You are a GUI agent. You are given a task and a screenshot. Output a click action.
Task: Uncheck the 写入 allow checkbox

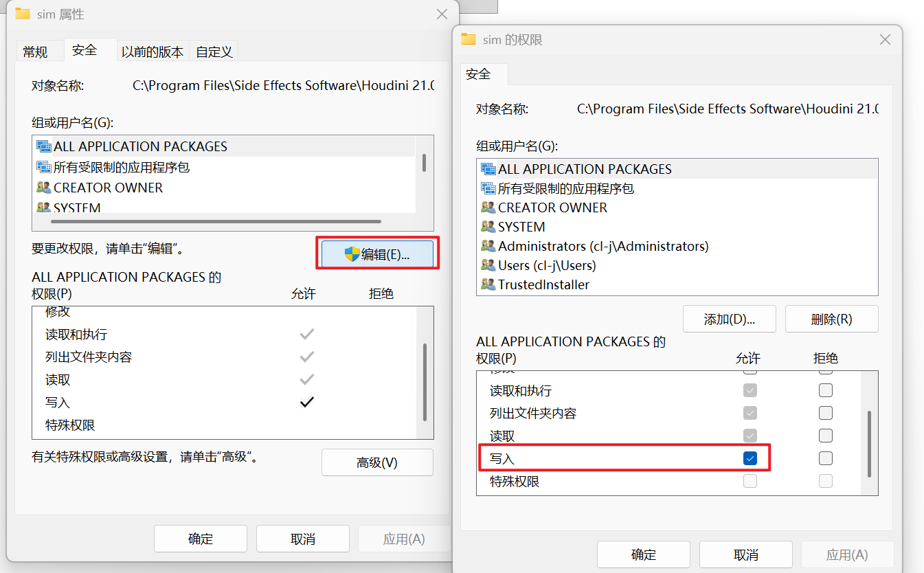[x=750, y=458]
